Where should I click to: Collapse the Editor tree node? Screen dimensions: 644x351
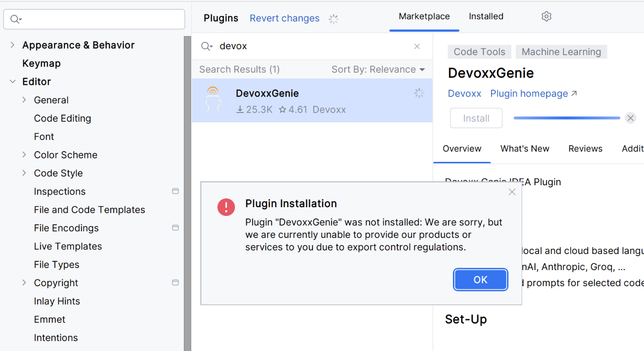tap(13, 81)
